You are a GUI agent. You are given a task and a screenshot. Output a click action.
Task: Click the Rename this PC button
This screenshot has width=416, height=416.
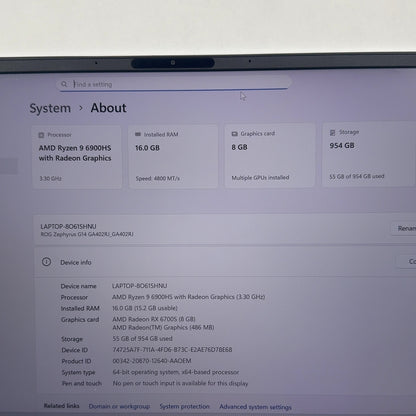click(403, 229)
